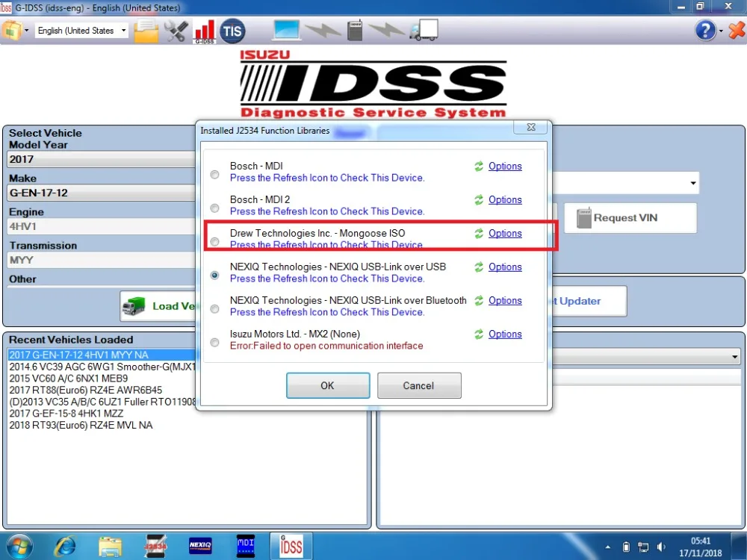
Task: Click the Load Vehicle button
Action: [x=158, y=306]
